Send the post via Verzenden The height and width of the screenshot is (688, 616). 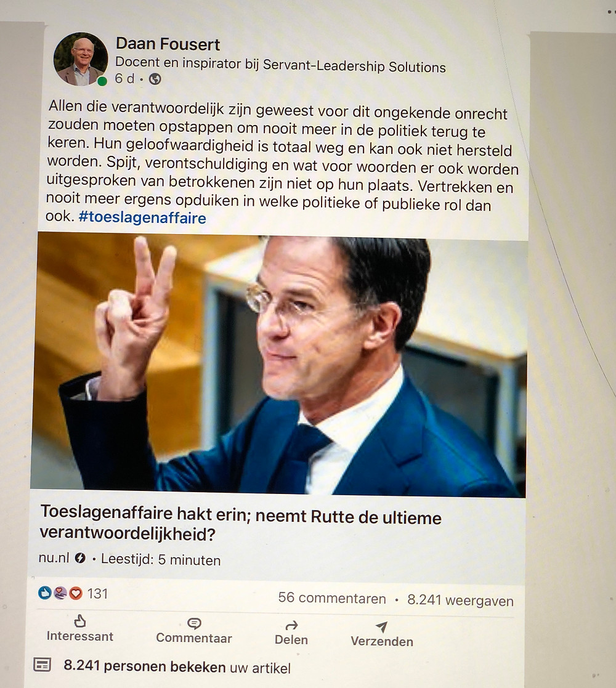[x=382, y=634]
